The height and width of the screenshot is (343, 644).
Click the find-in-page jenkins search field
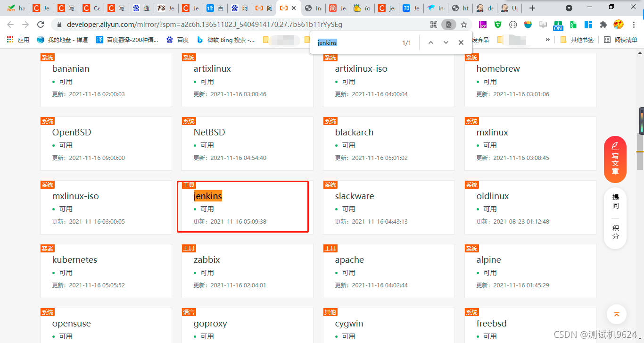[356, 42]
